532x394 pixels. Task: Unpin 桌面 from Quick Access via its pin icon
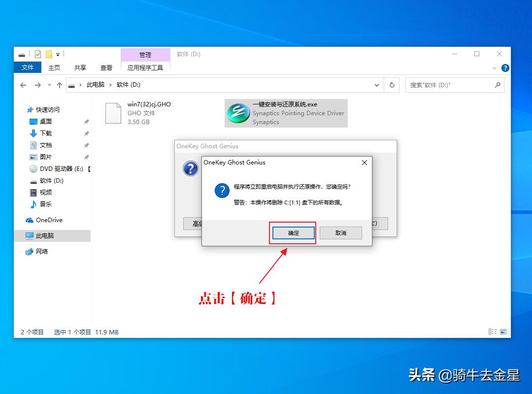[x=86, y=121]
